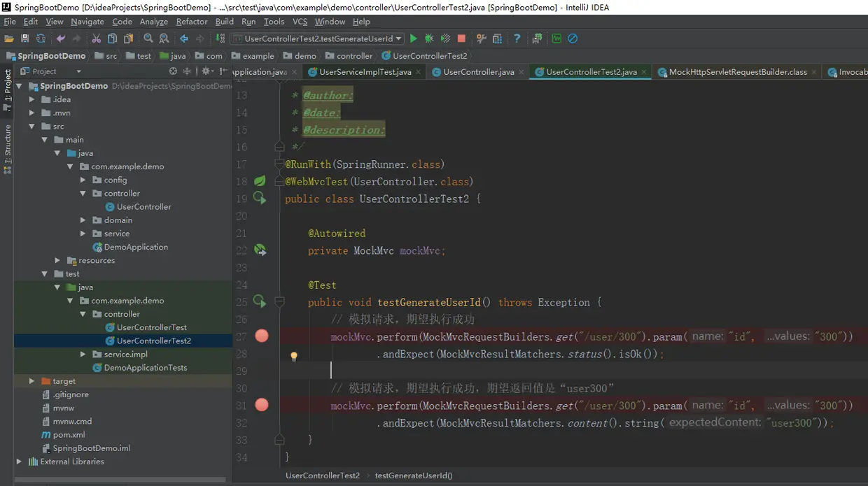The width and height of the screenshot is (868, 486).
Task: Open the run configuration dropdown
Action: (x=318, y=38)
